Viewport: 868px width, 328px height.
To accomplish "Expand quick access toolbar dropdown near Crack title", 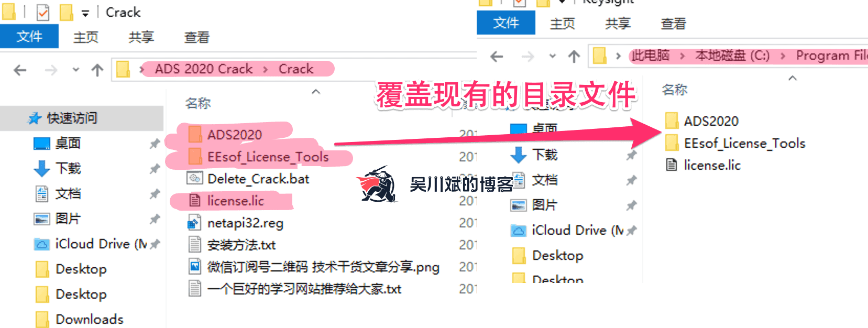I will click(x=85, y=14).
